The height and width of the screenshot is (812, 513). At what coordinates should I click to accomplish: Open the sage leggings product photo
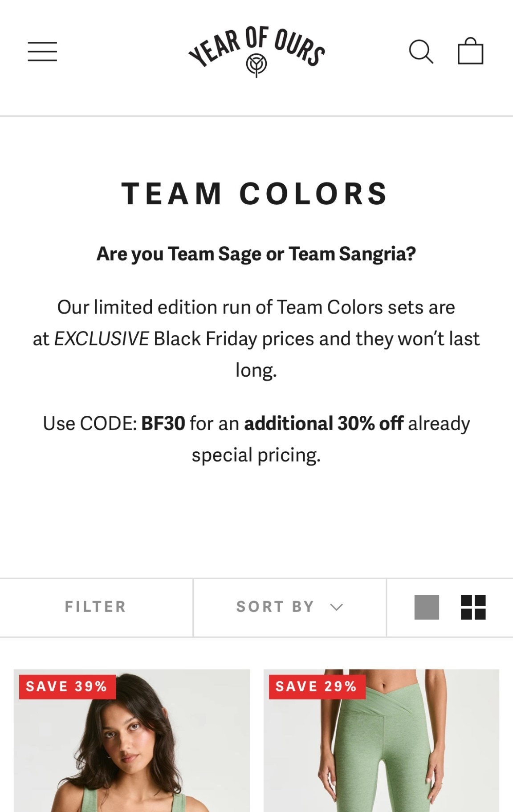point(381,757)
